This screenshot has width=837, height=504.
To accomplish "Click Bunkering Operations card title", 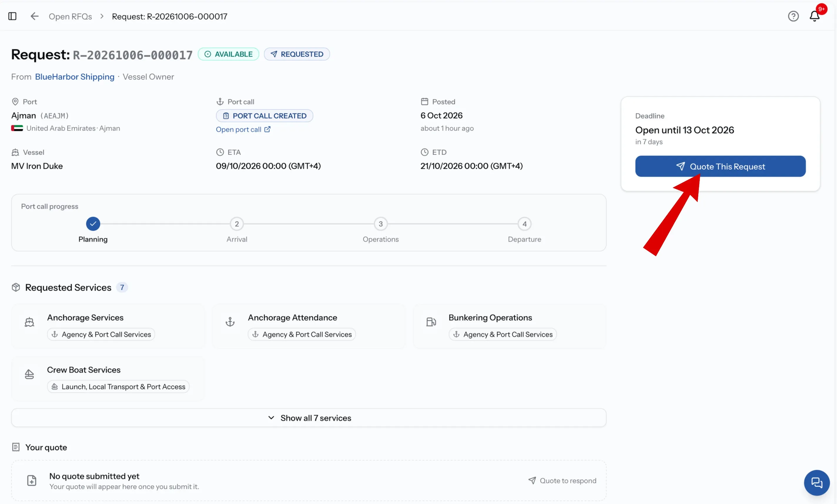I will pyautogui.click(x=490, y=318).
